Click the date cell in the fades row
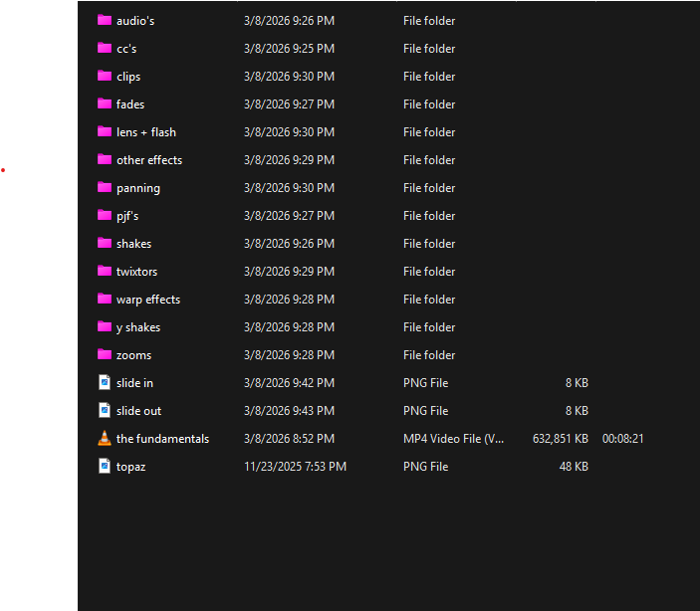This screenshot has width=700, height=611. click(290, 104)
